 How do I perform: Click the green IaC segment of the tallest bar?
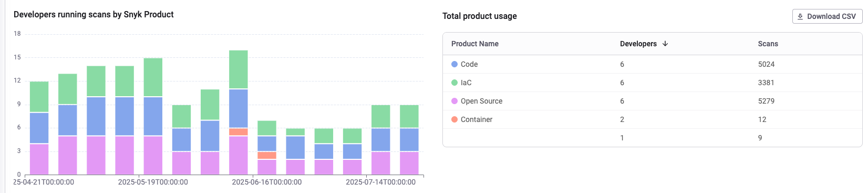pos(239,69)
